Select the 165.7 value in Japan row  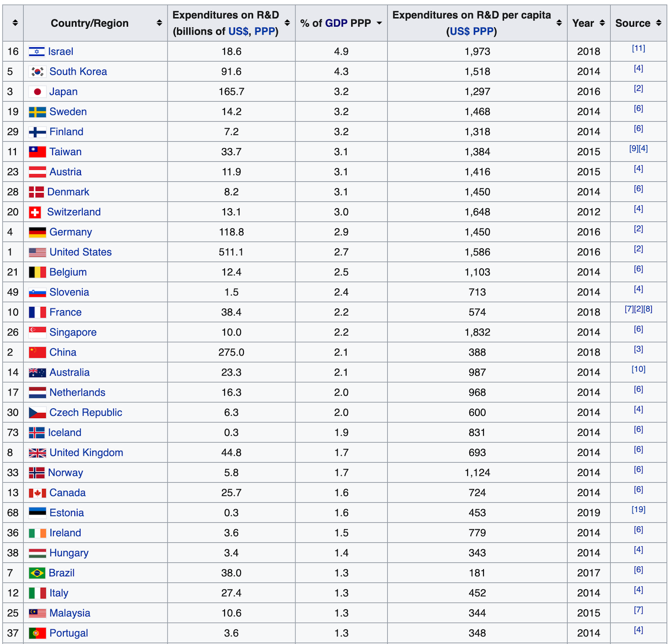click(231, 92)
